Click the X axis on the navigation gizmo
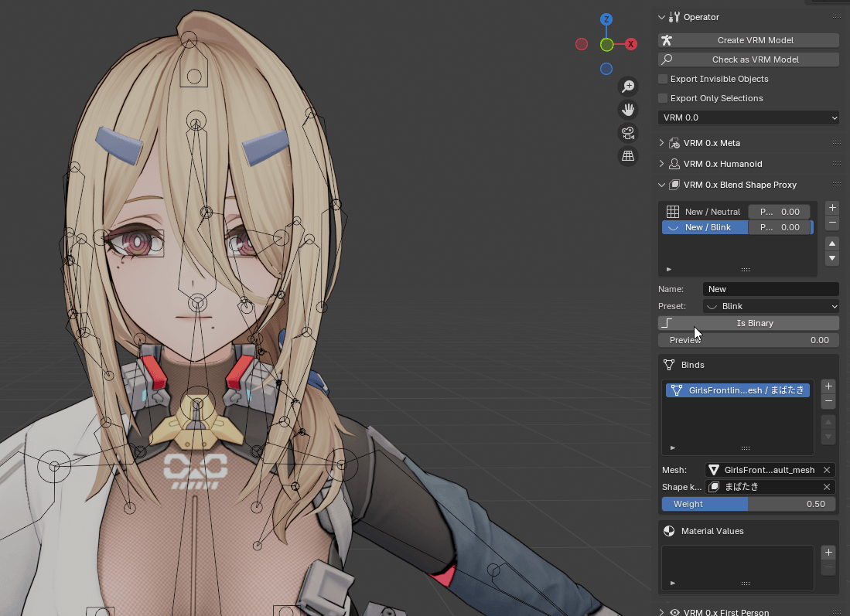The width and height of the screenshot is (850, 616). pyautogui.click(x=630, y=44)
